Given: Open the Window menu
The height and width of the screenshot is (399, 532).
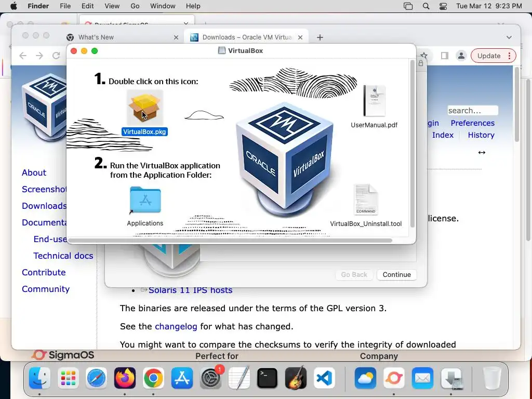Looking at the screenshot, I should tap(163, 6).
